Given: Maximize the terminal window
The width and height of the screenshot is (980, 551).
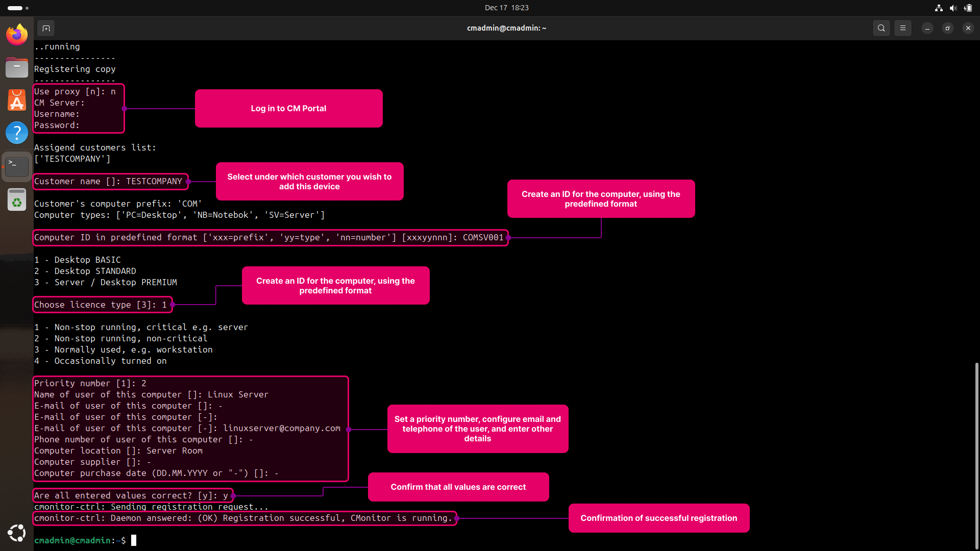Looking at the screenshot, I should click(948, 28).
